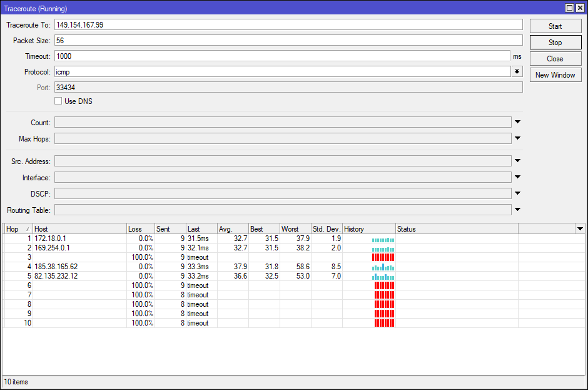
Task: Stop the running traceroute
Action: click(555, 43)
